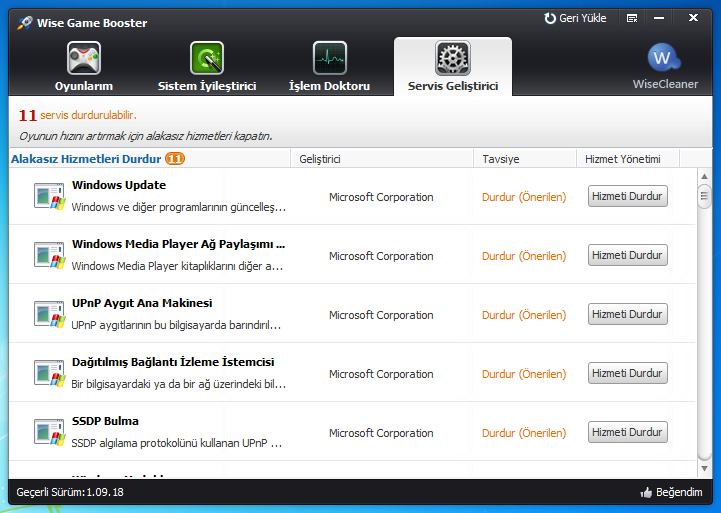Stop the SSDP Bulma service
The height and width of the screenshot is (513, 721).
[x=628, y=432]
